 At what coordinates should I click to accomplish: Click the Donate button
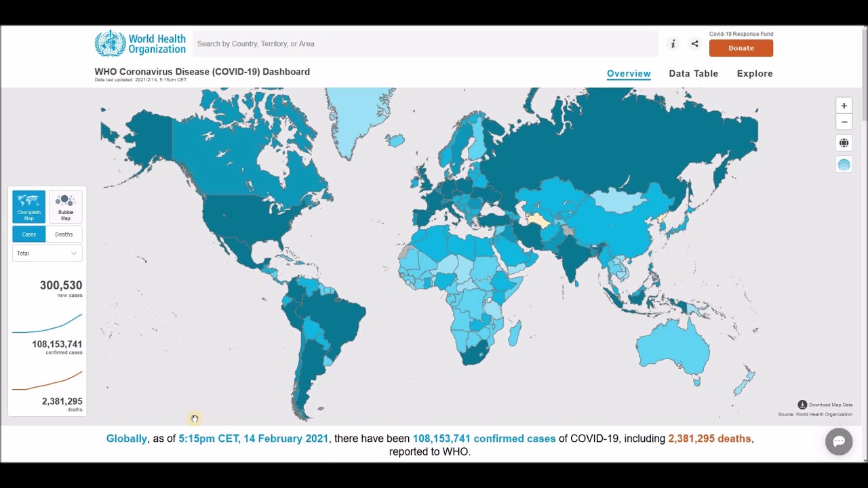pyautogui.click(x=741, y=48)
